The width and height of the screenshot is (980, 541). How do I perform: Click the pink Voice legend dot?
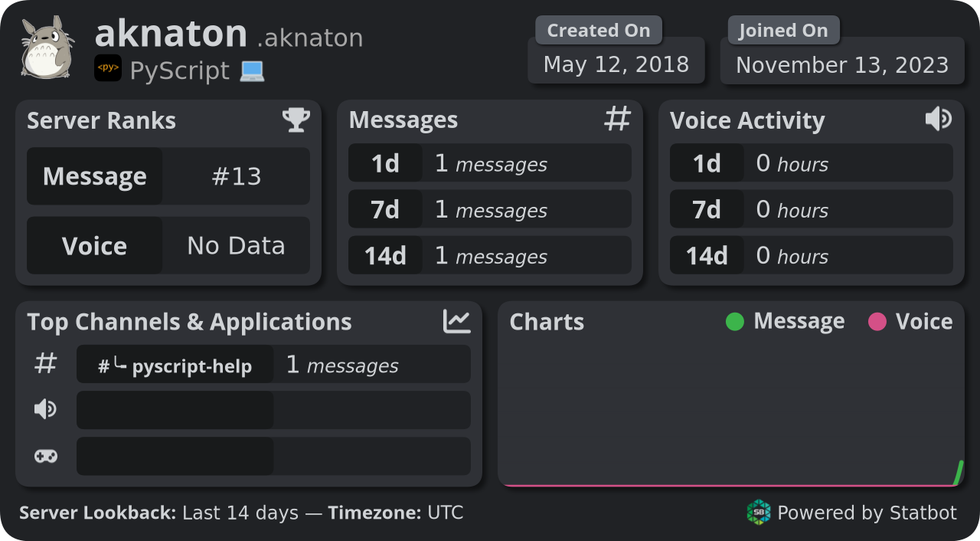877,322
